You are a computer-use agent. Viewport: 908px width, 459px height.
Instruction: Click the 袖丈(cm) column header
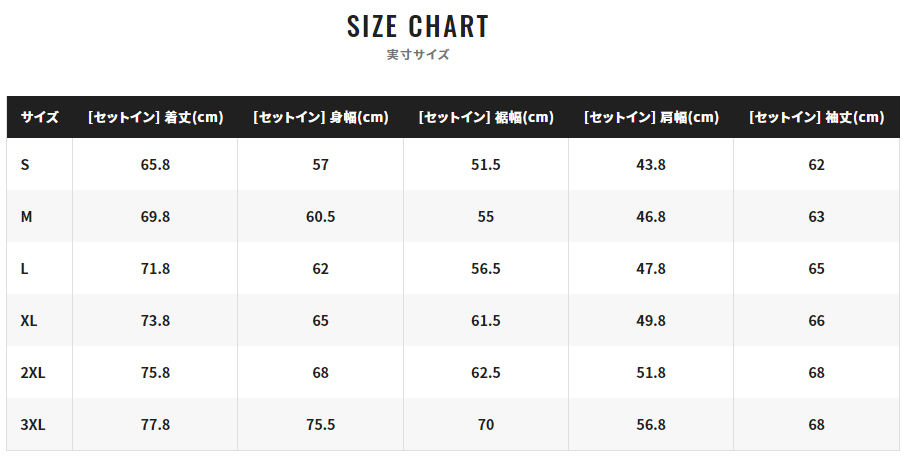click(817, 117)
